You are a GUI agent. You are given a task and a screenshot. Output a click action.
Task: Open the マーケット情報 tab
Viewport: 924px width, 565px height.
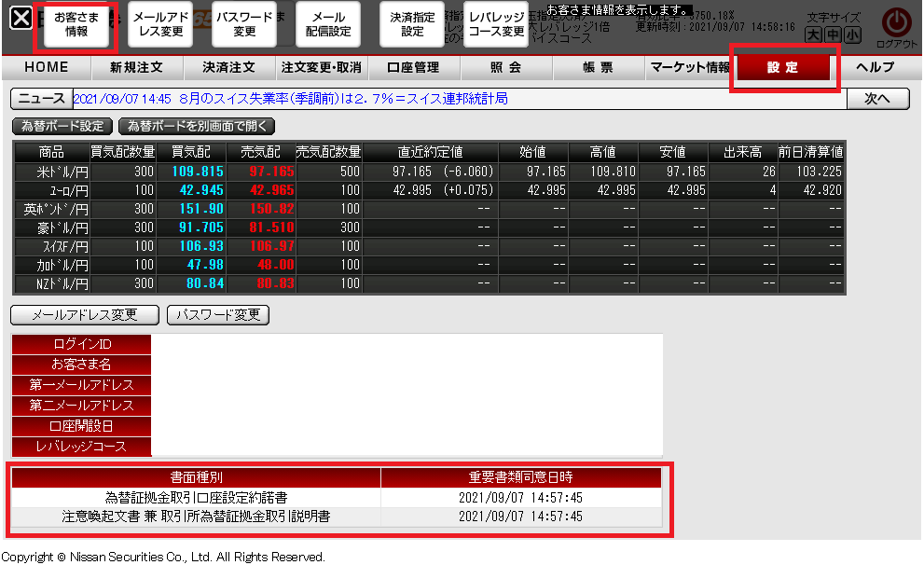coord(690,67)
